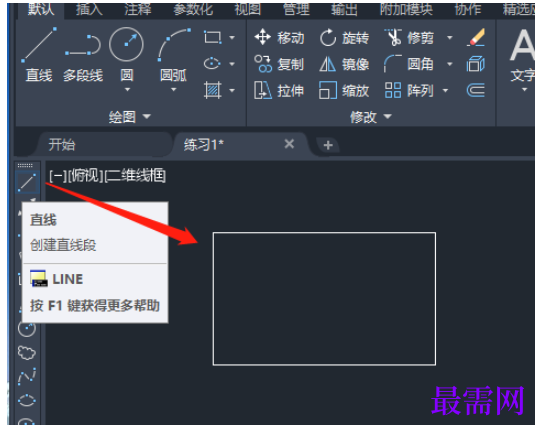Open the 开始 document tab

click(x=103, y=144)
